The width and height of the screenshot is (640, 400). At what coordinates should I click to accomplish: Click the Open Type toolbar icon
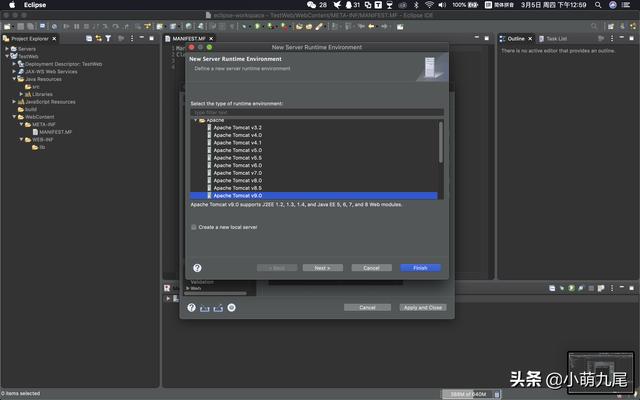click(x=300, y=27)
